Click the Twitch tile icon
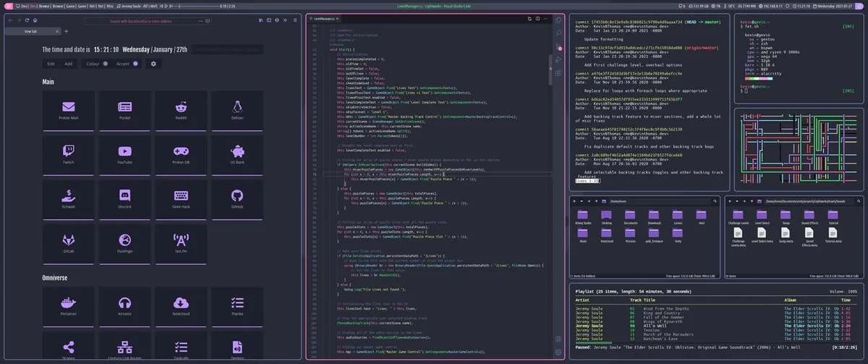 pos(69,151)
